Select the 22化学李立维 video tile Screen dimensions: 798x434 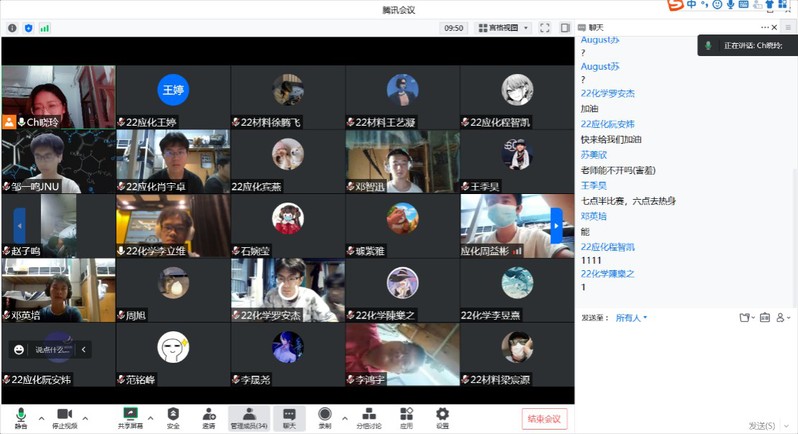tap(173, 225)
